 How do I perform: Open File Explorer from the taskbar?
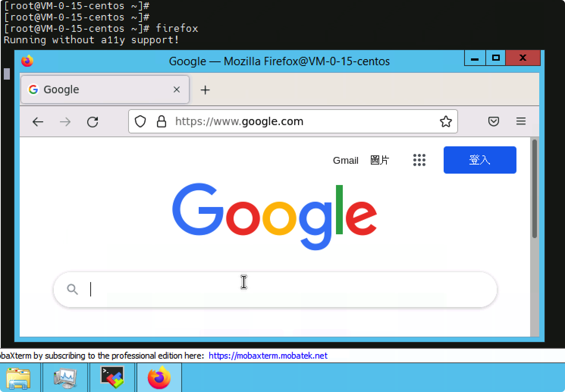[x=18, y=378]
